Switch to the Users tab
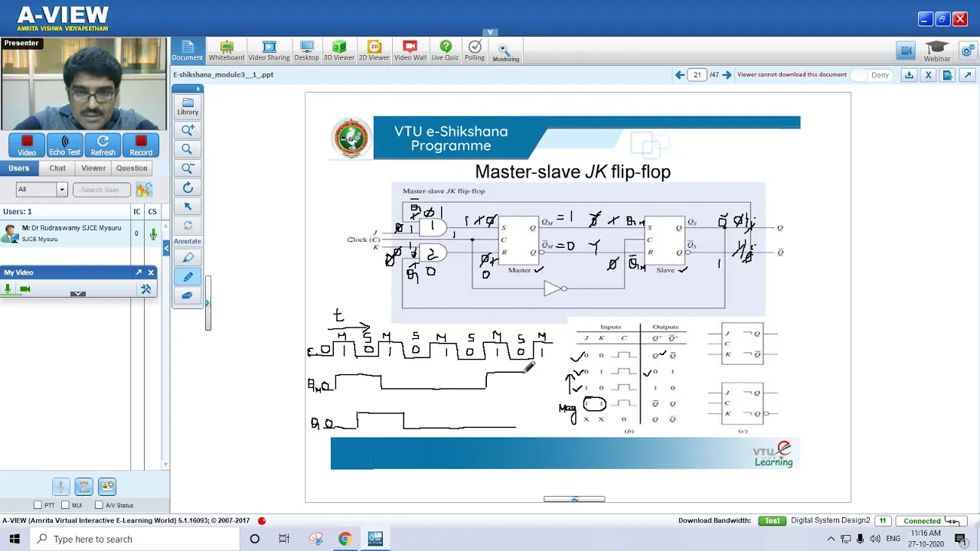 click(x=19, y=168)
